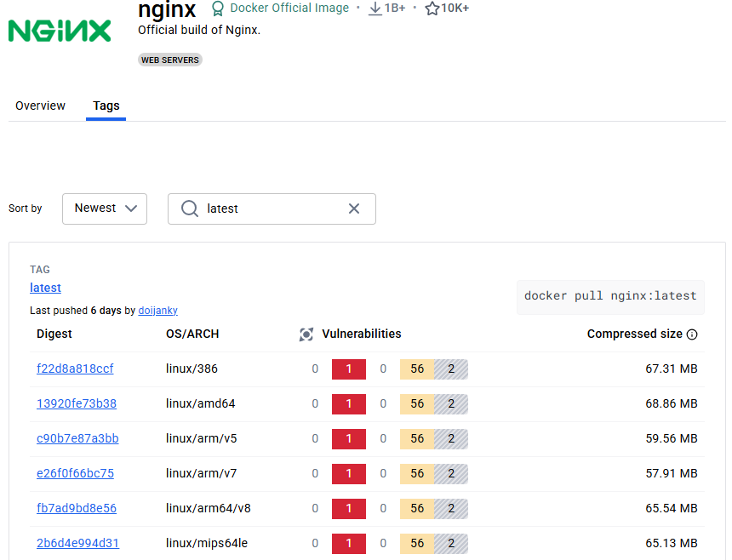The image size is (732, 560).
Task: Click the OS/ARCH column header
Action: (x=192, y=334)
